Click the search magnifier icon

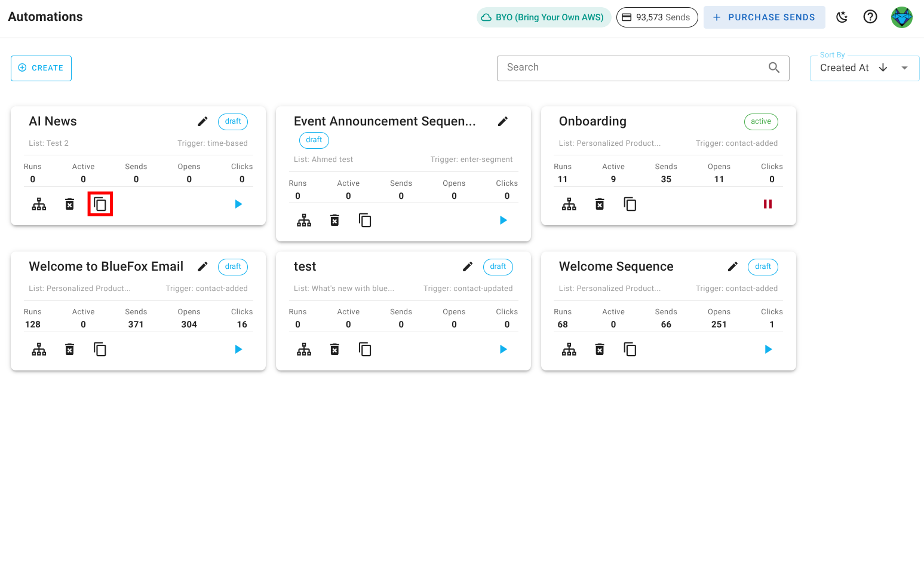[x=774, y=68]
